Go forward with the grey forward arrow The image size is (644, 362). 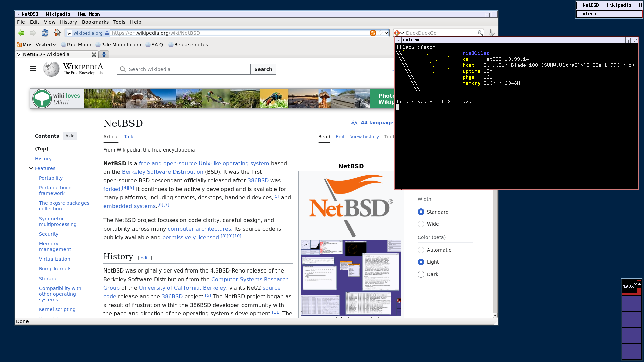[33, 33]
